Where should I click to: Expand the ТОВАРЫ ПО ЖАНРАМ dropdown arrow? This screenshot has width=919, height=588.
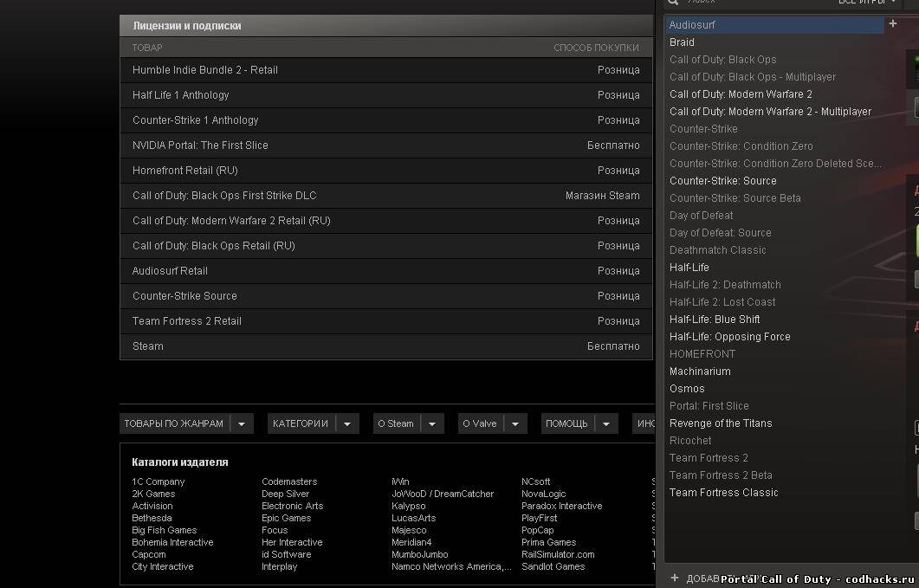[242, 423]
